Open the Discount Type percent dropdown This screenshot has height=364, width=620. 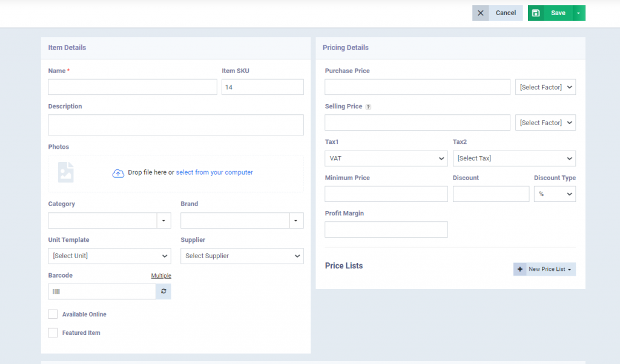(x=555, y=193)
